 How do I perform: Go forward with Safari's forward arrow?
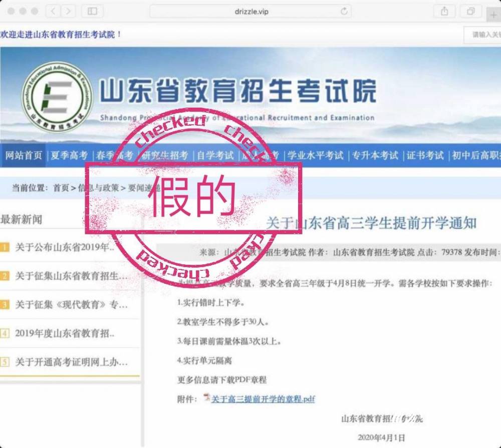coord(68,12)
